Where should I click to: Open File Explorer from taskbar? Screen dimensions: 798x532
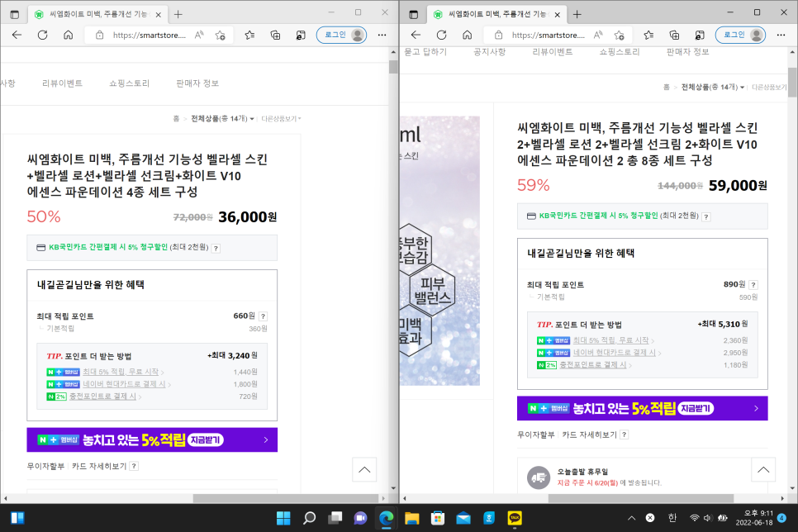pyautogui.click(x=411, y=518)
